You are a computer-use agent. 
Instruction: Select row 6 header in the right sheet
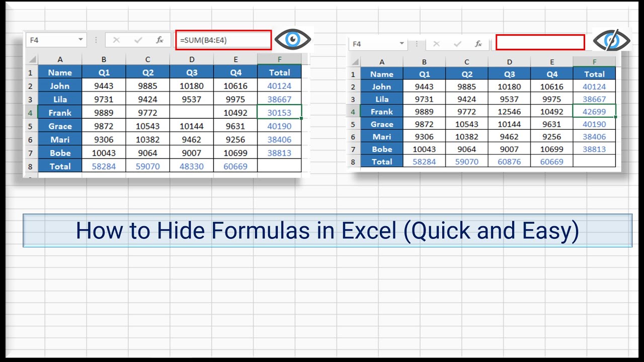coord(354,136)
